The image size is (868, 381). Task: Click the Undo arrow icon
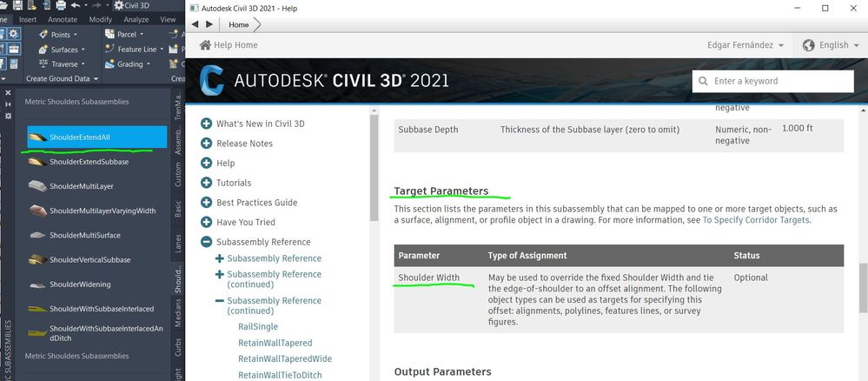75,5
